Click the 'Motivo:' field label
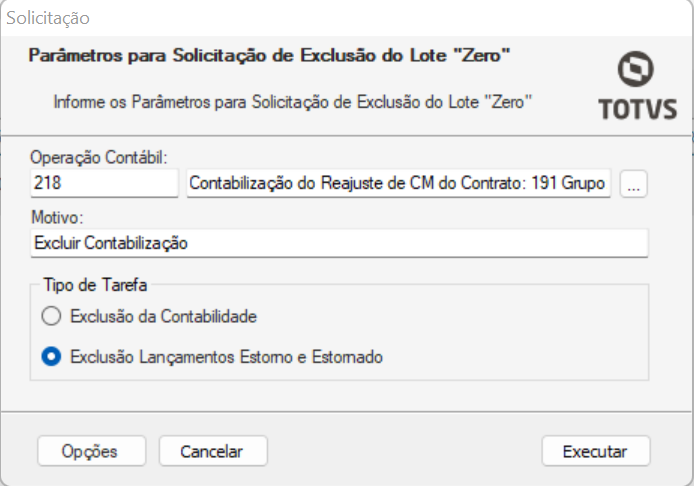The image size is (694, 486). pos(58,217)
